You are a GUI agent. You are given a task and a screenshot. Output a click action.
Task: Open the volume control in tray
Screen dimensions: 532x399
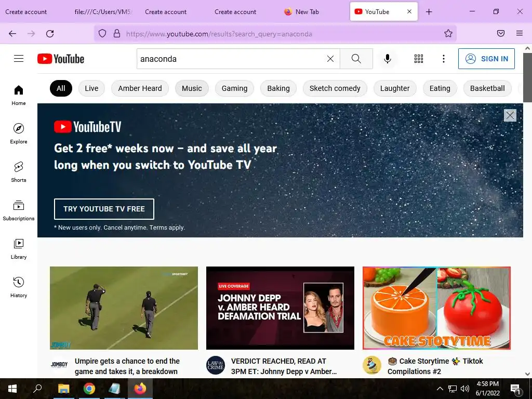click(465, 389)
